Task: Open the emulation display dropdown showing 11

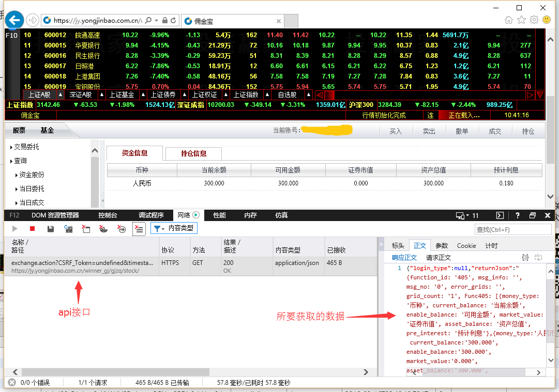Action: pos(467,215)
